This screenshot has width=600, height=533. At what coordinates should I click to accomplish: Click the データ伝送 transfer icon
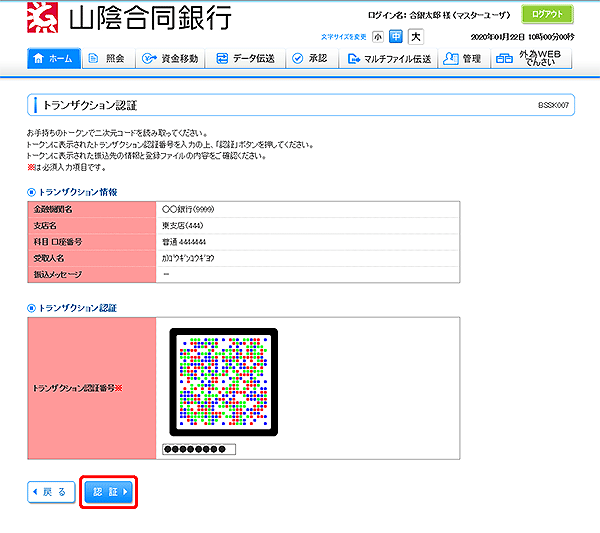(222, 59)
